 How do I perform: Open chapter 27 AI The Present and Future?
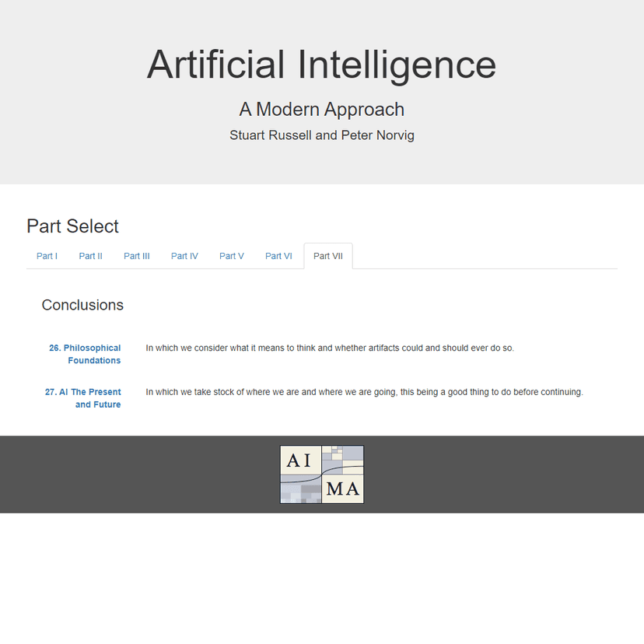coord(82,397)
